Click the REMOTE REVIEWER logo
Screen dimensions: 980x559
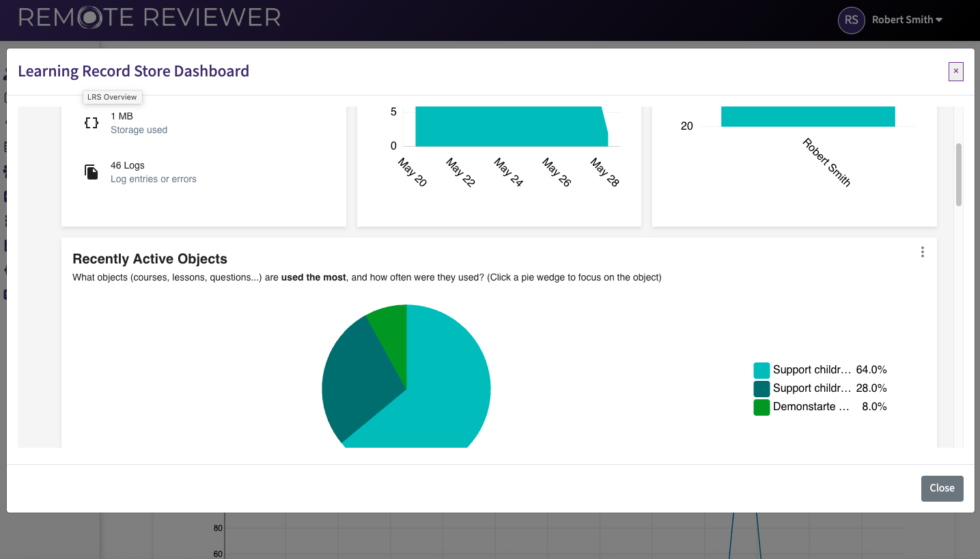[150, 18]
